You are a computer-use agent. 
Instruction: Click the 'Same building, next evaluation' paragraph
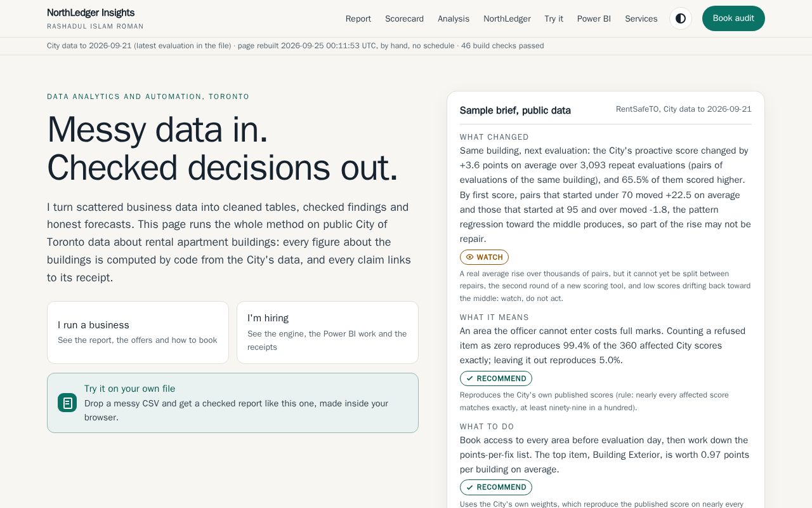click(605, 195)
